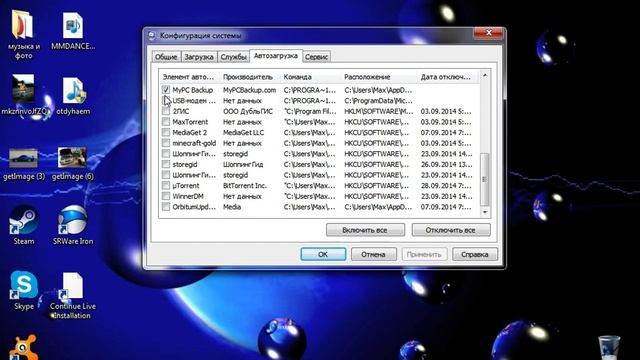Sort by 'Дата отключ...' column header

pyautogui.click(x=448, y=77)
